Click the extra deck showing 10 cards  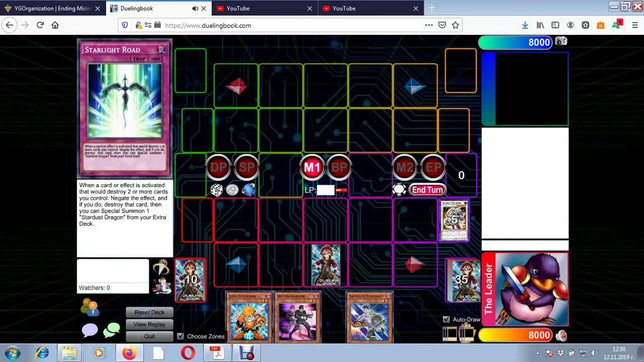point(190,280)
